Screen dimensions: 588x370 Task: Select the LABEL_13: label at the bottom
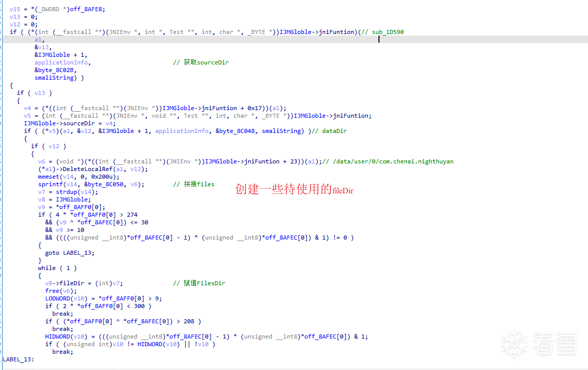18,359
